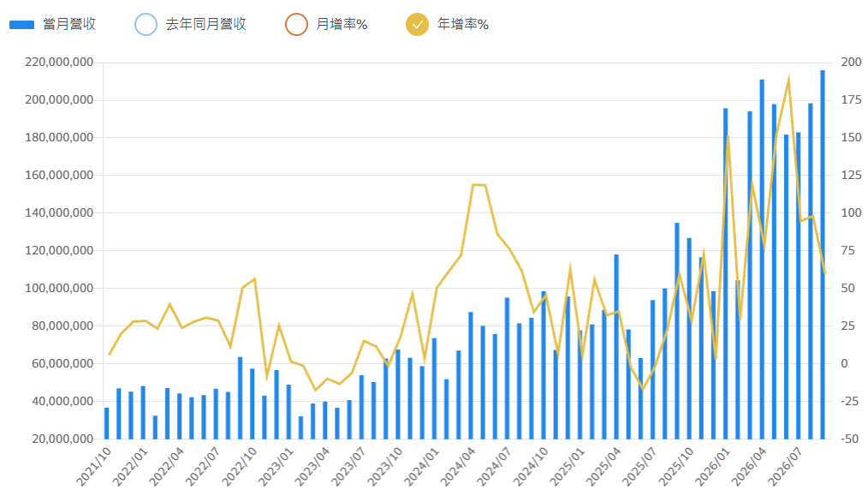The image size is (868, 496).
Task: Toggle the 當月營收 blue legend swatch
Action: point(22,25)
